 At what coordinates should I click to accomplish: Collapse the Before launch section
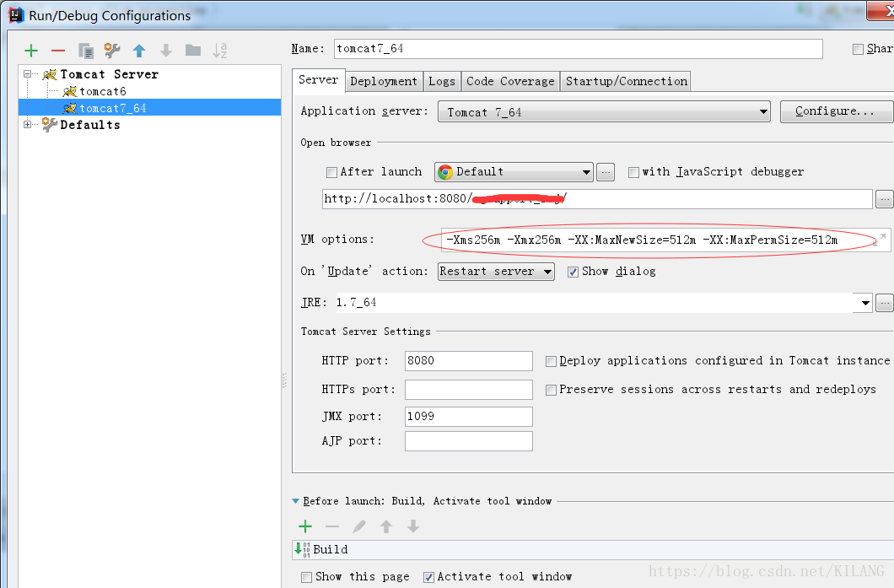click(295, 501)
